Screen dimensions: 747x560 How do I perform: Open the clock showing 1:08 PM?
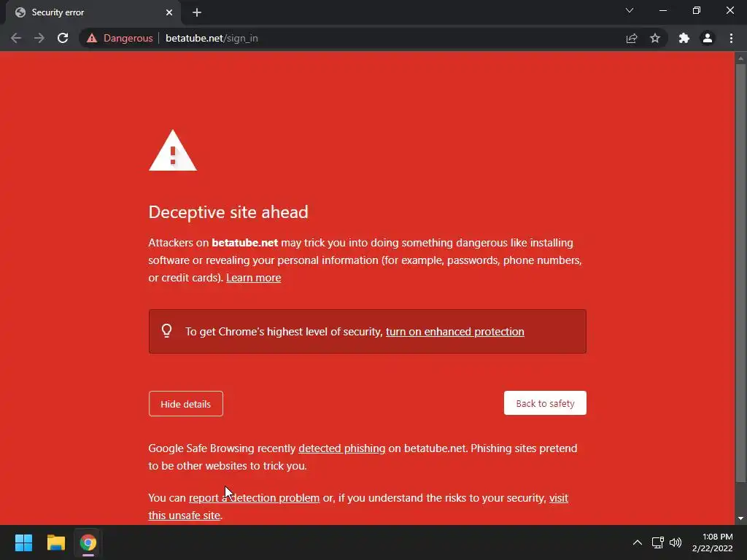(712, 542)
